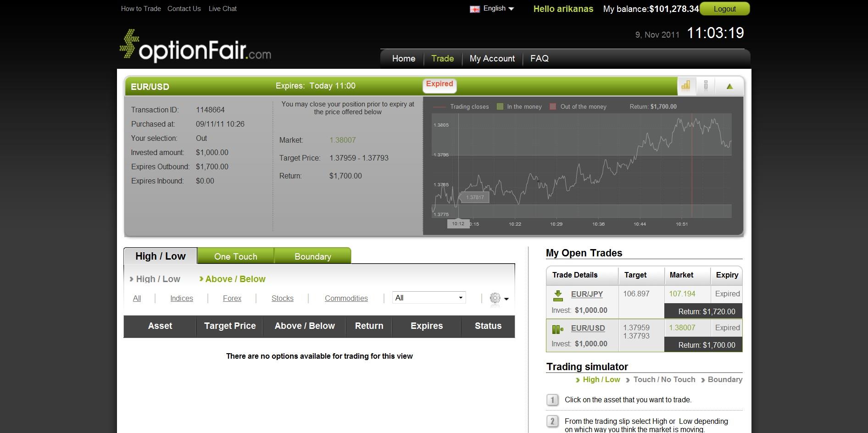Open the English language dropdown
Viewport: 868px width, 433px height.
pyautogui.click(x=499, y=9)
